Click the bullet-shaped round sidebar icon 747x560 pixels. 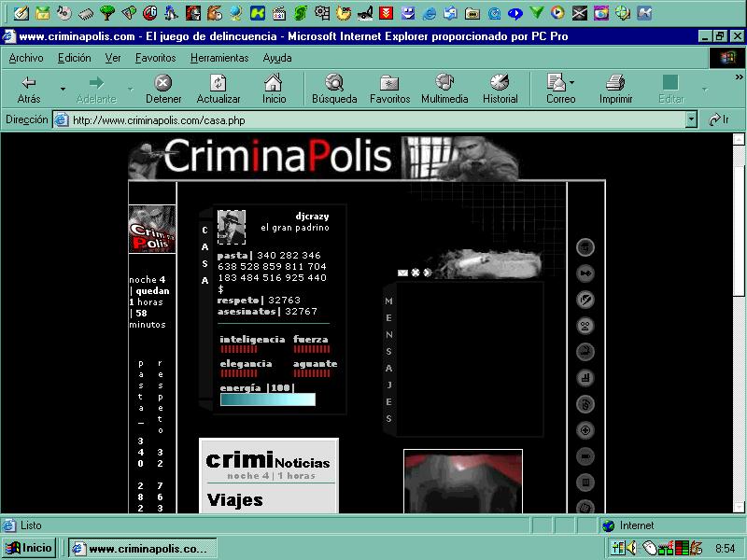(585, 456)
